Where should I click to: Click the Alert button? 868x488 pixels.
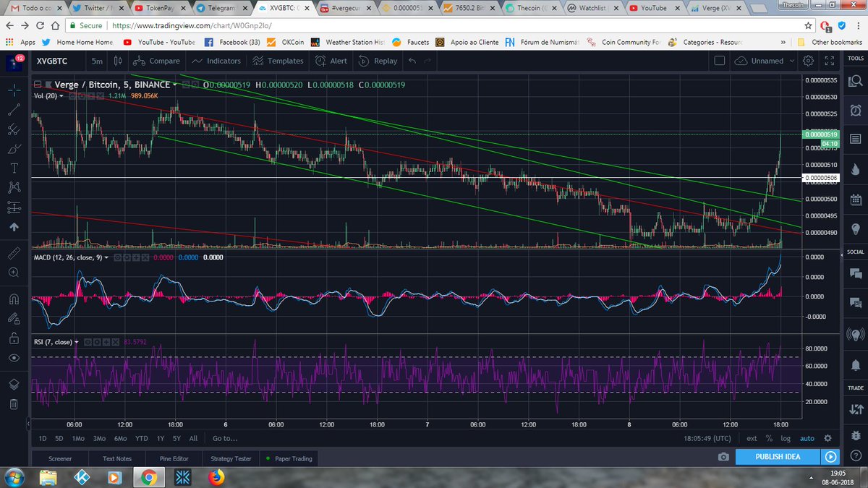point(332,61)
